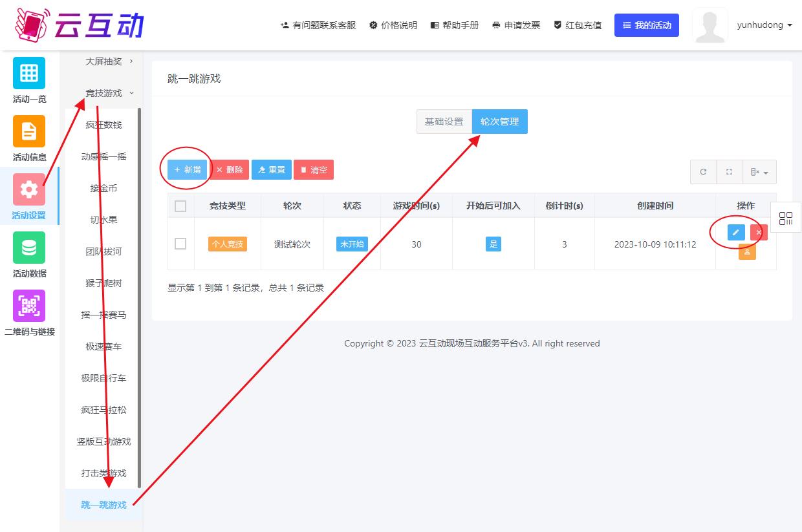This screenshot has height=532, width=802.
Task: Click 申请发票 link
Action: tap(516, 25)
